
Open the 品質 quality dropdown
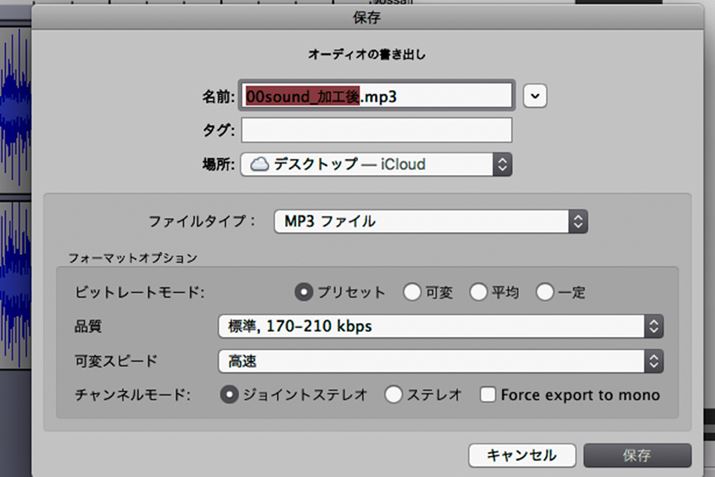click(440, 326)
